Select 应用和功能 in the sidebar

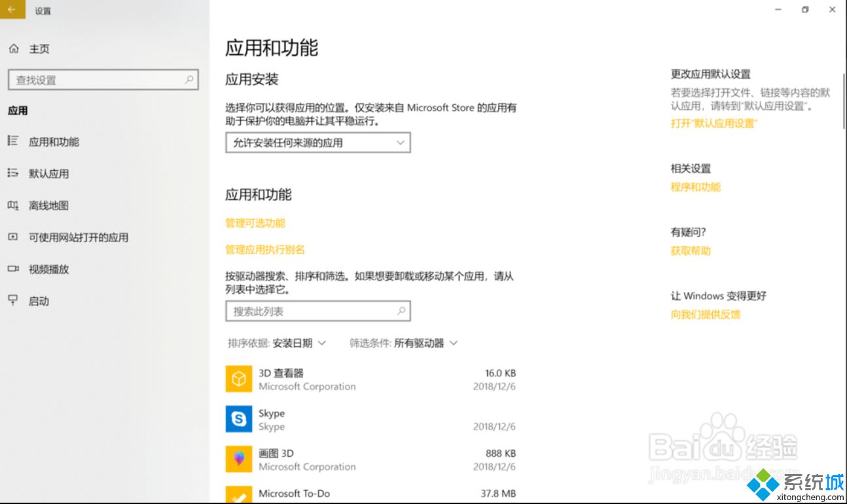54,141
